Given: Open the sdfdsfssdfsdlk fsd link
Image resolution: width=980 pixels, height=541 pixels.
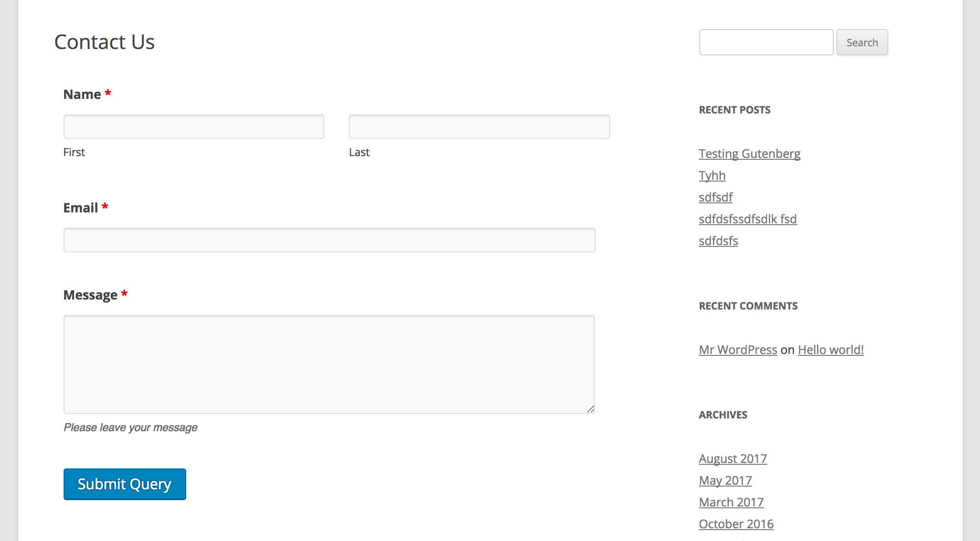Looking at the screenshot, I should (x=747, y=218).
